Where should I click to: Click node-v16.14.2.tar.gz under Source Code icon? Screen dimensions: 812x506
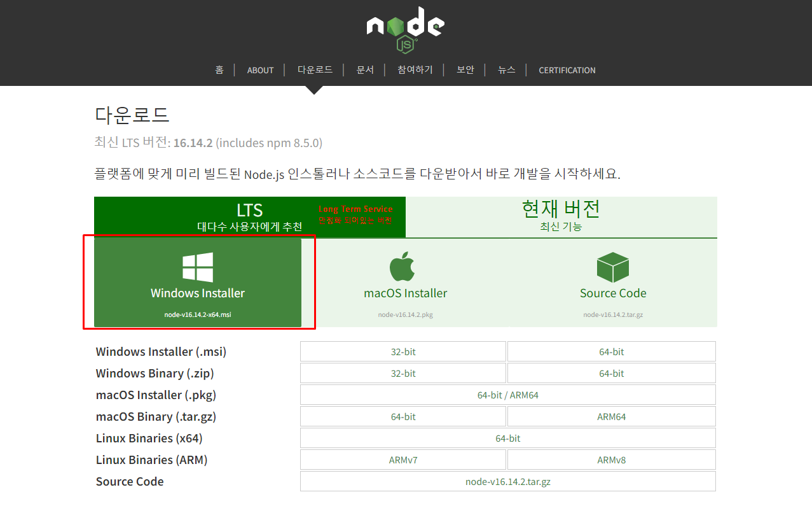coord(613,314)
